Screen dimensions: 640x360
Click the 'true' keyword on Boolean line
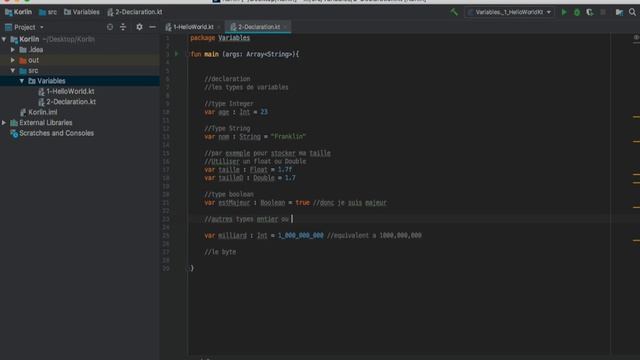click(x=302, y=202)
